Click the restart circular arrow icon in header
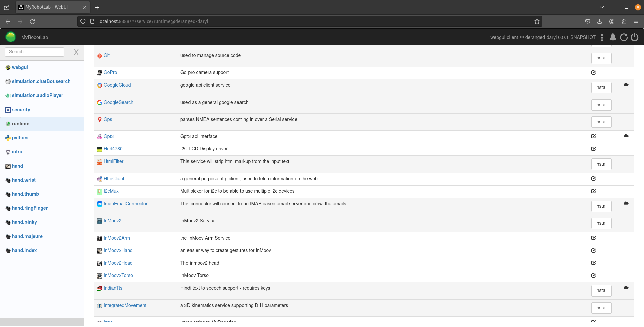Screen dimensions: 644x327 tap(624, 37)
